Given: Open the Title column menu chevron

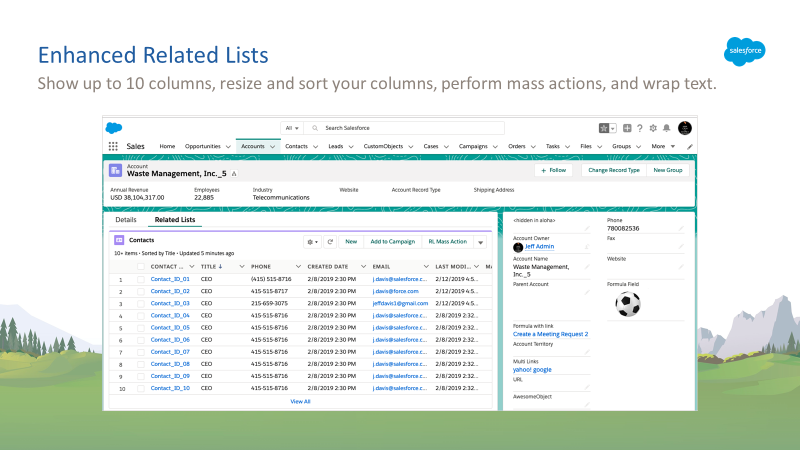Looking at the screenshot, I should tap(242, 267).
